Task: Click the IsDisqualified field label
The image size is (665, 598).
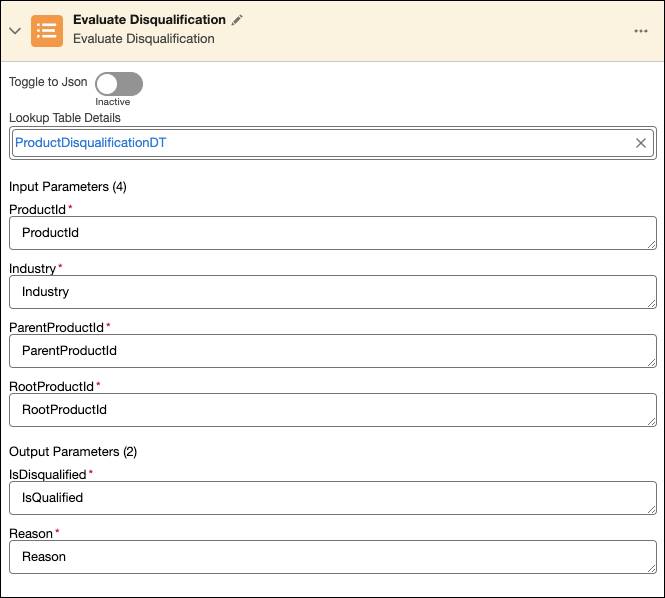Action: click(48, 475)
